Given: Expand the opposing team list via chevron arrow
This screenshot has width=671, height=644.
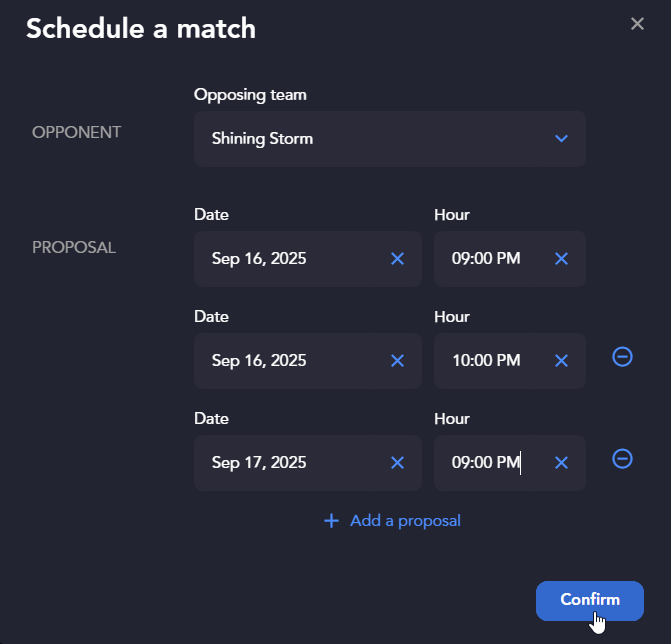Looking at the screenshot, I should [561, 139].
